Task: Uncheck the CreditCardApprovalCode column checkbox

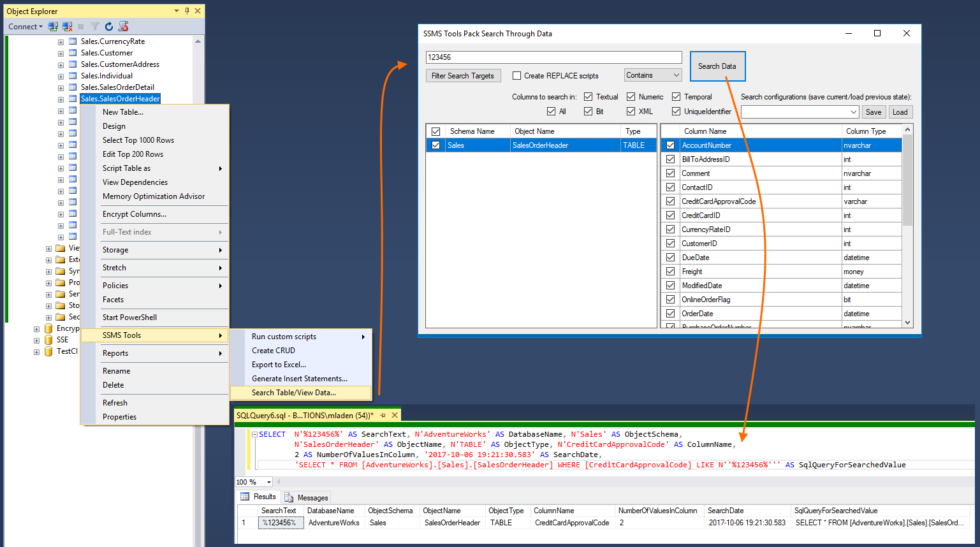Action: click(671, 201)
